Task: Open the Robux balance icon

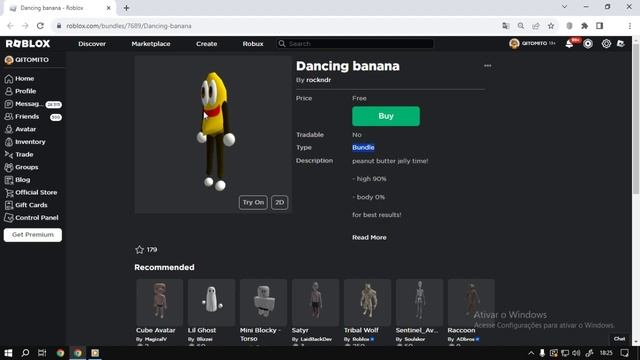Action: click(588, 44)
